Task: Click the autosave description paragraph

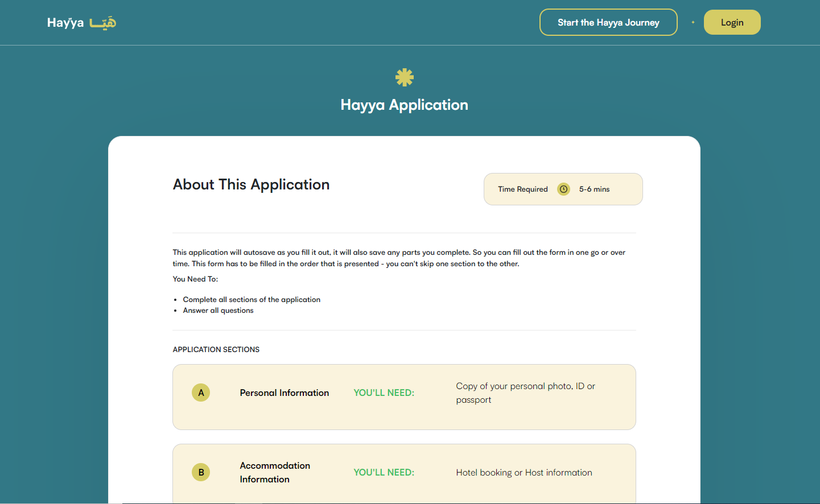Action: tap(399, 258)
